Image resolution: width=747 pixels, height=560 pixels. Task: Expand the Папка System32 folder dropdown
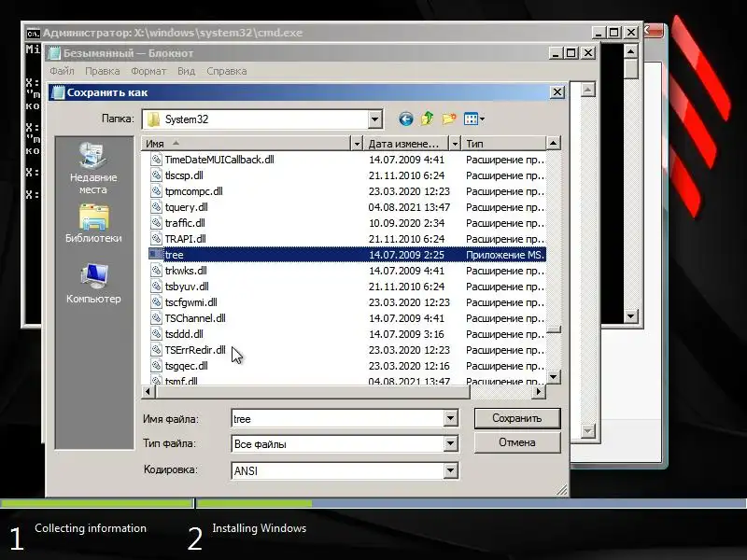[x=375, y=119]
